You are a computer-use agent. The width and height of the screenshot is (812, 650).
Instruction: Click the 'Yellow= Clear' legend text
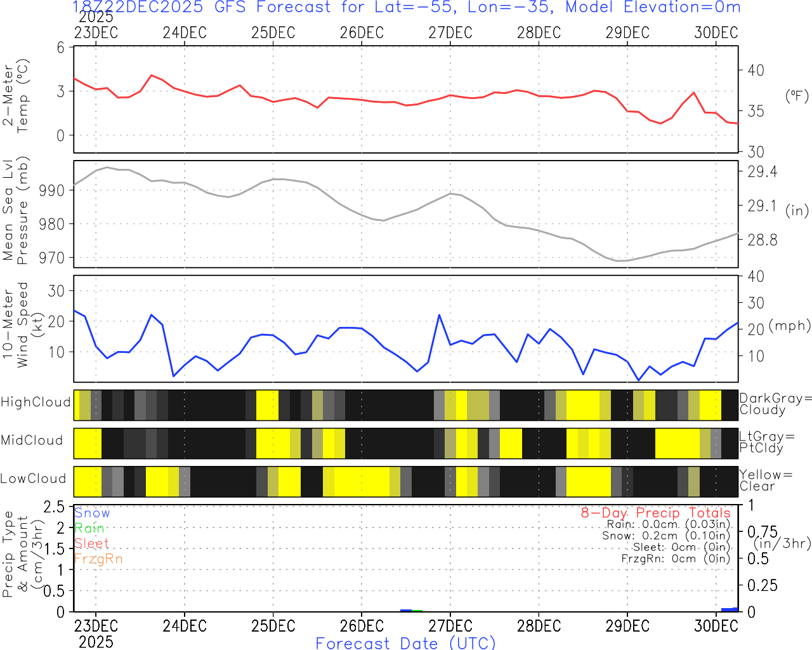pyautogui.click(x=766, y=481)
